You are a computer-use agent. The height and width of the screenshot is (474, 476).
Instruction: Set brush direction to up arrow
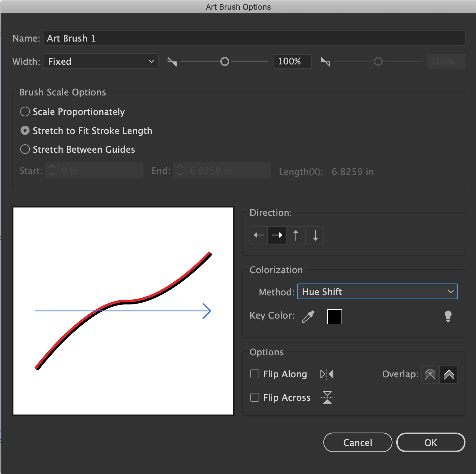(296, 235)
